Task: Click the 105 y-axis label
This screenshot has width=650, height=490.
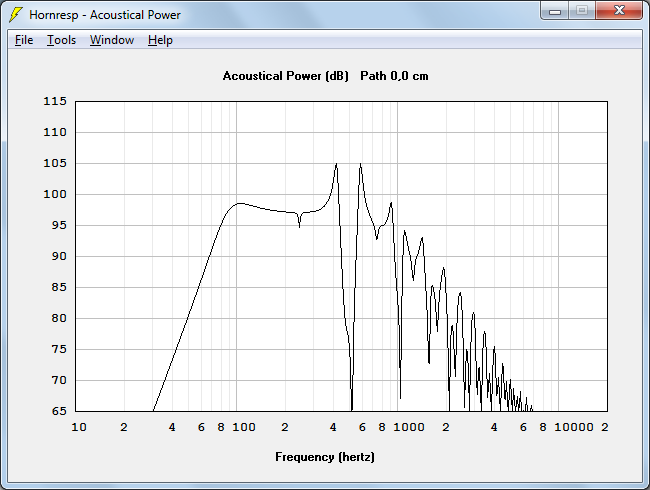Action: [x=55, y=163]
